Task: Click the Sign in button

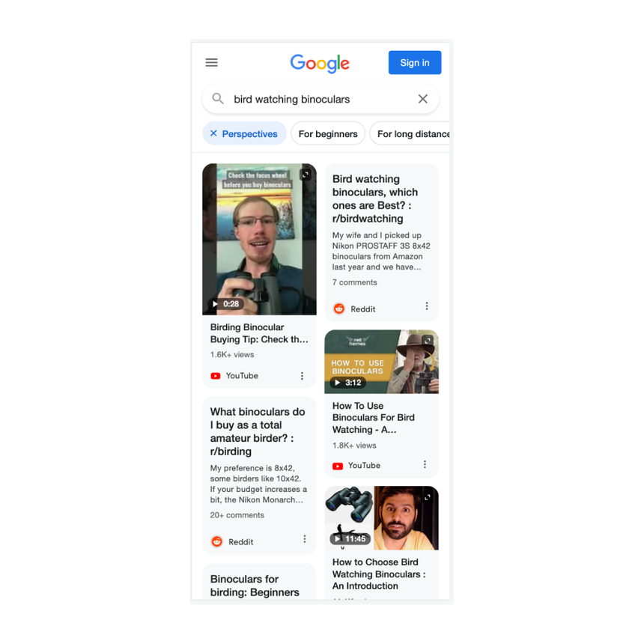Action: pyautogui.click(x=415, y=62)
